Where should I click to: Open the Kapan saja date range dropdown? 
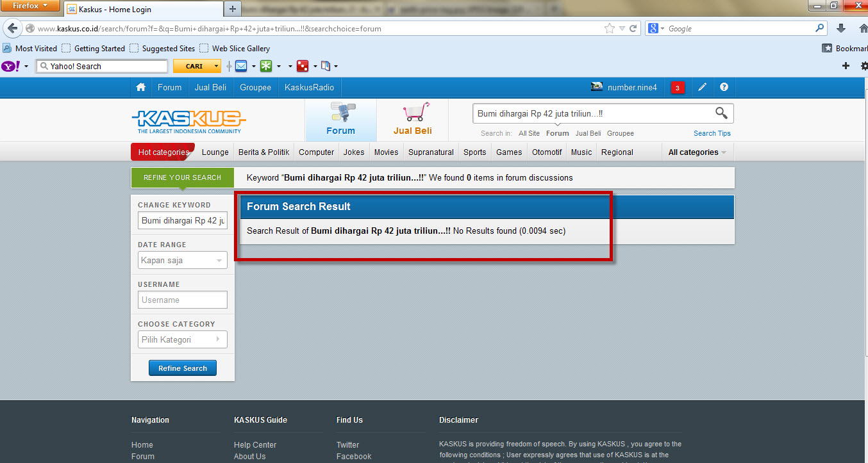183,261
